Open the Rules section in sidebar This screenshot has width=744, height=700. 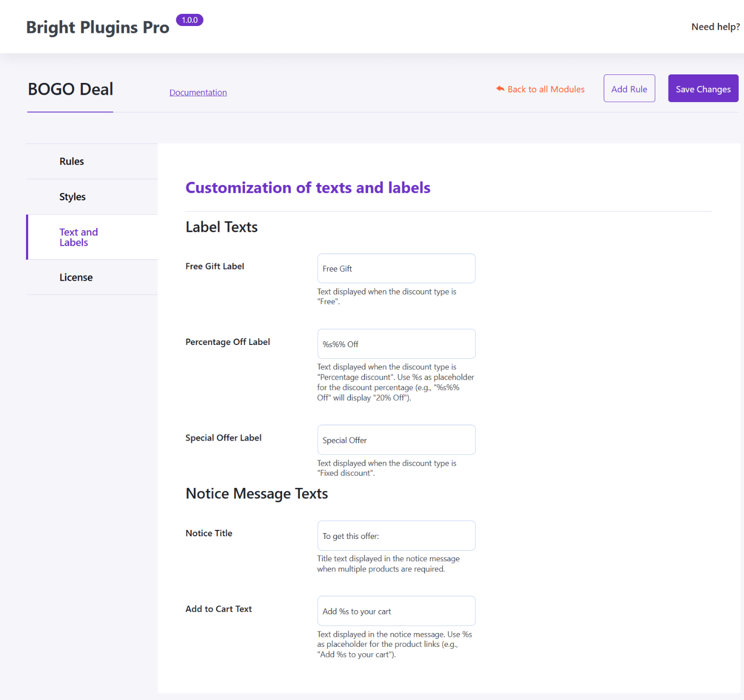click(x=71, y=161)
